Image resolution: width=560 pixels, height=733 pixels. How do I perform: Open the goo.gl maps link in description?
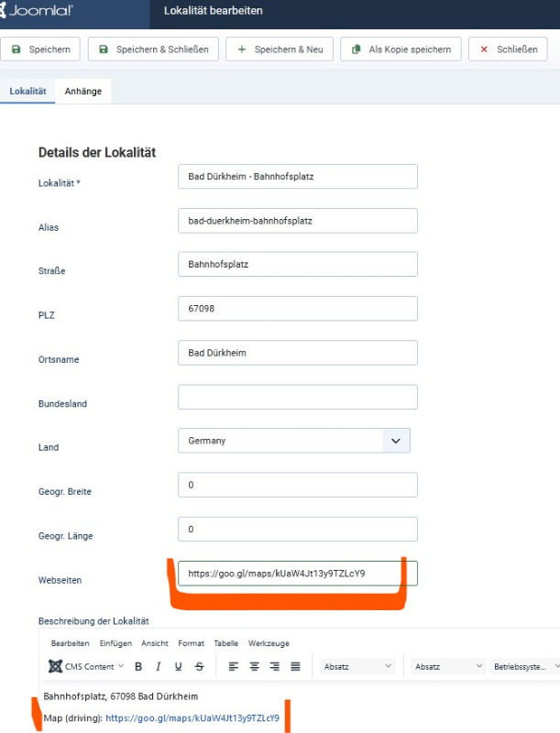[x=192, y=717]
